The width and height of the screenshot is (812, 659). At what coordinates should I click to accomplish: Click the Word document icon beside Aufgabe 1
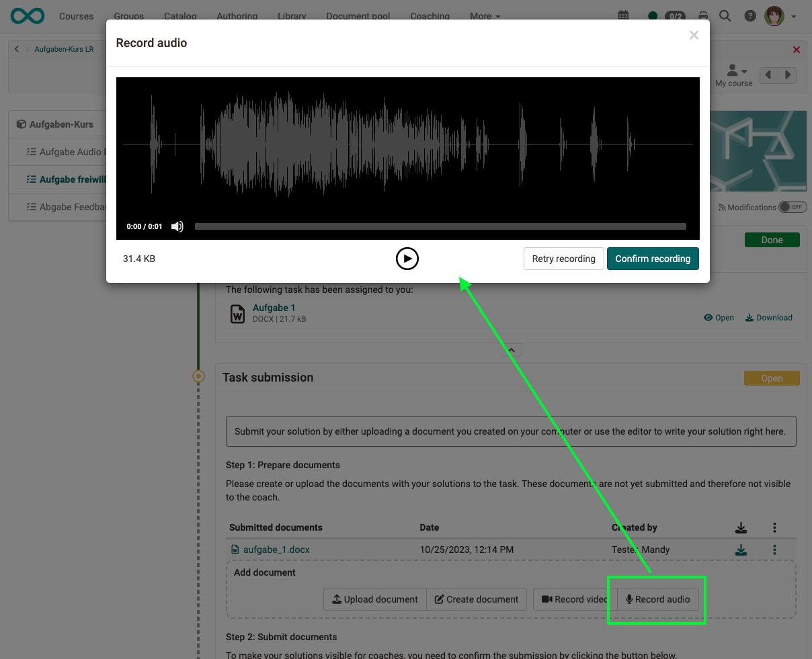pyautogui.click(x=237, y=312)
